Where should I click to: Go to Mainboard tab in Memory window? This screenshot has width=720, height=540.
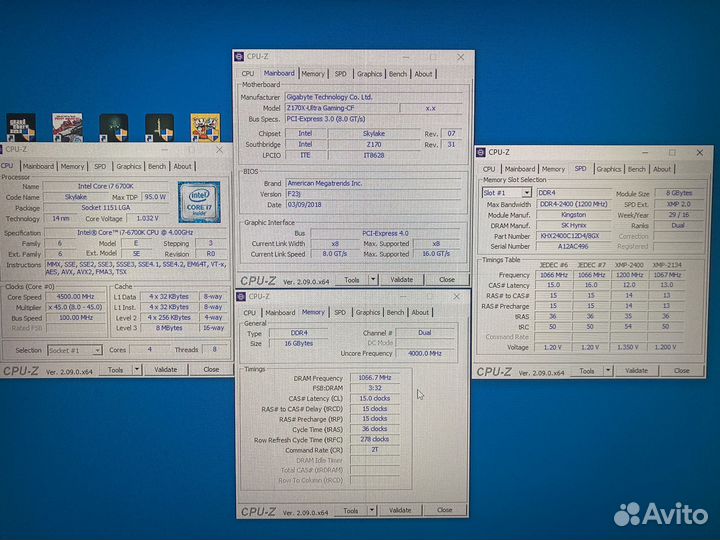click(x=280, y=312)
